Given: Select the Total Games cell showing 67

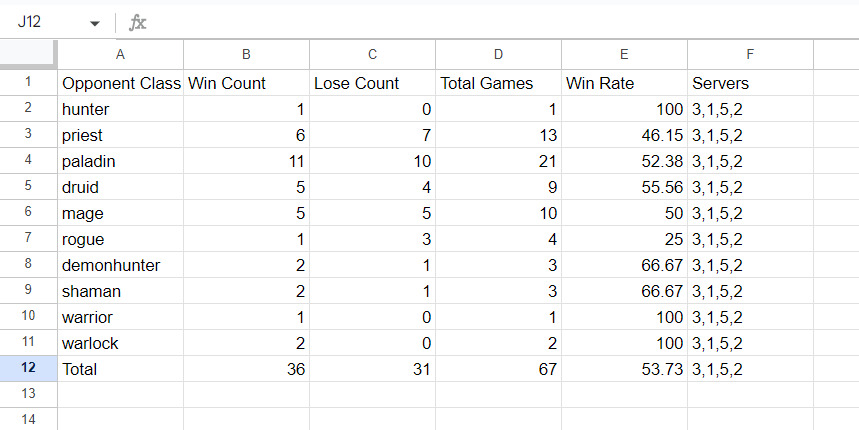Looking at the screenshot, I should (498, 369).
